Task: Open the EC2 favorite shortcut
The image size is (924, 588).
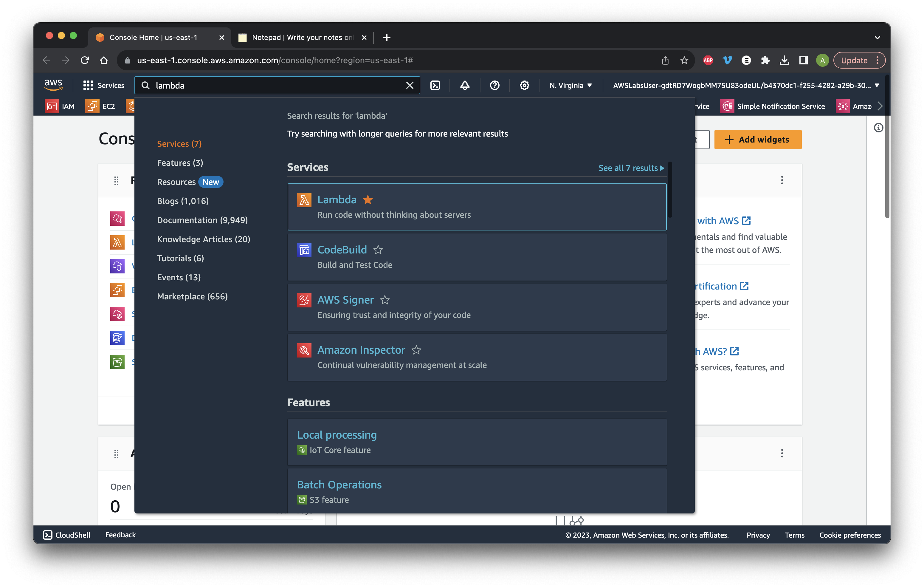Action: (x=100, y=106)
